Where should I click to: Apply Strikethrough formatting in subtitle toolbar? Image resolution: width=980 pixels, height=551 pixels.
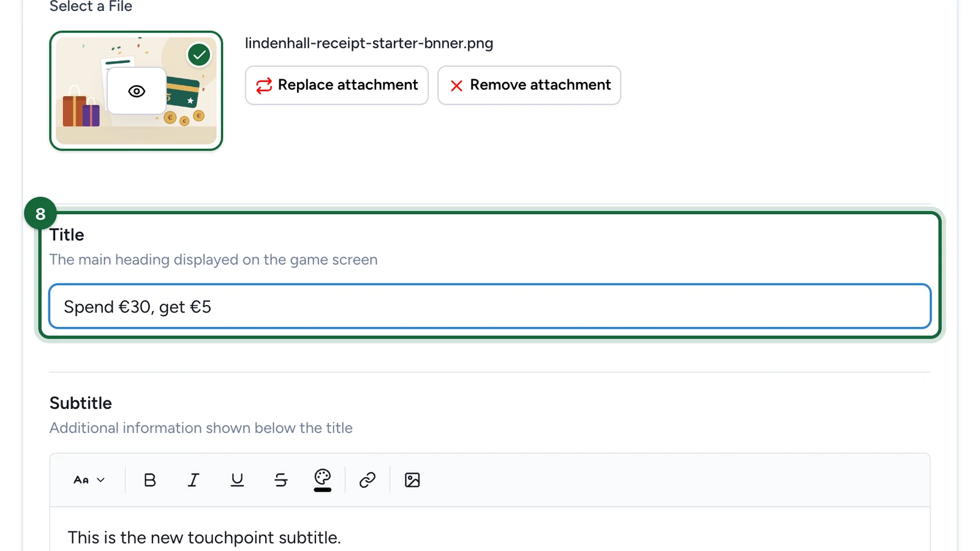tap(281, 480)
